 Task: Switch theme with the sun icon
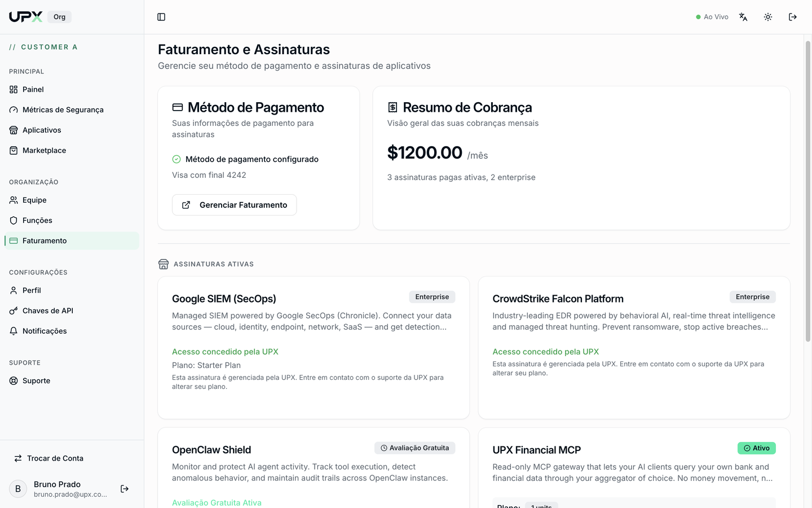(x=768, y=17)
